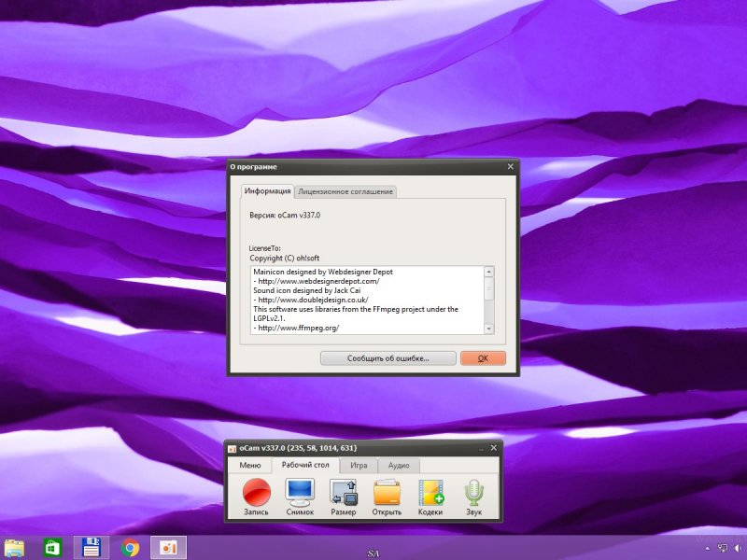The width and height of the screenshot is (747, 560).
Task: Open the Меню tab in oCam
Action: pos(250,465)
